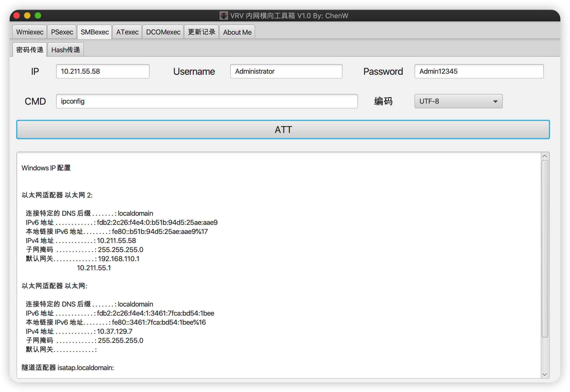Viewport: 570px width, 392px height.
Task: Show the About Me tab
Action: point(237,32)
